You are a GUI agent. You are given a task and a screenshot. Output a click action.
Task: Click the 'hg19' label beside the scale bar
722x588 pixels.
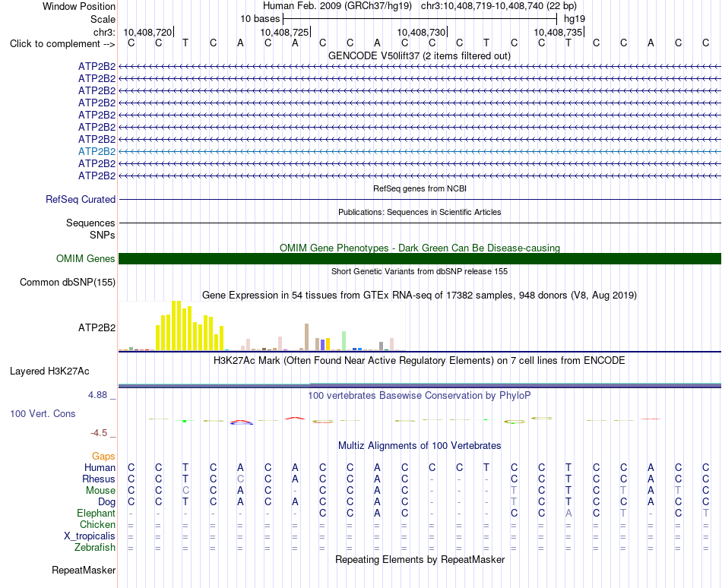[x=575, y=19]
